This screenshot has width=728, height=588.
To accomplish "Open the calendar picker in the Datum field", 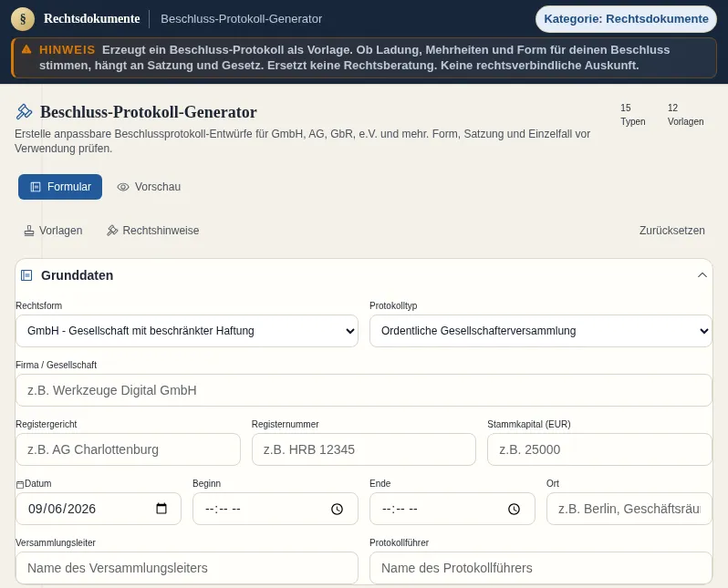I will [161, 509].
